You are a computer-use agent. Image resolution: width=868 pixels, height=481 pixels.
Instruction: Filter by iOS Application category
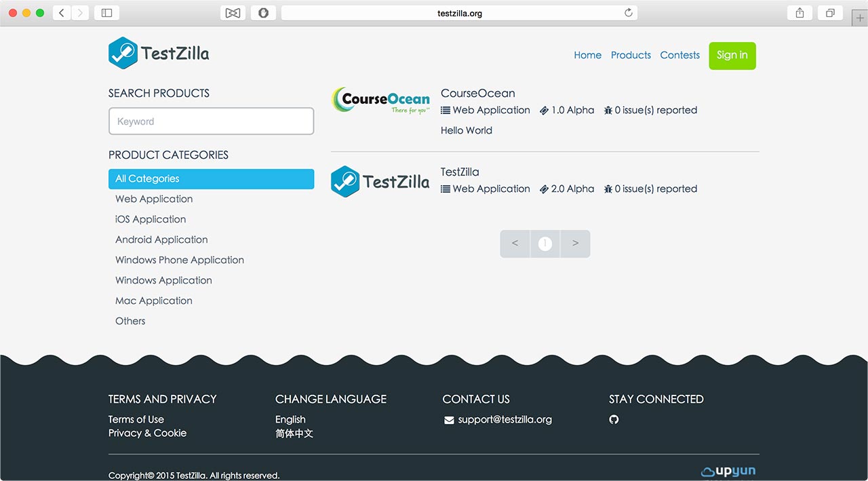pos(151,219)
